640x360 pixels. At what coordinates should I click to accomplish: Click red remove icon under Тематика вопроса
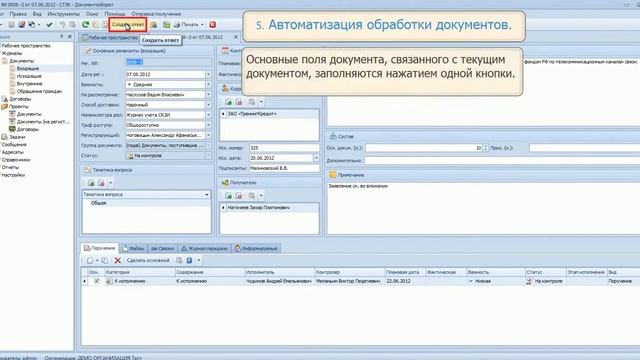(x=101, y=183)
